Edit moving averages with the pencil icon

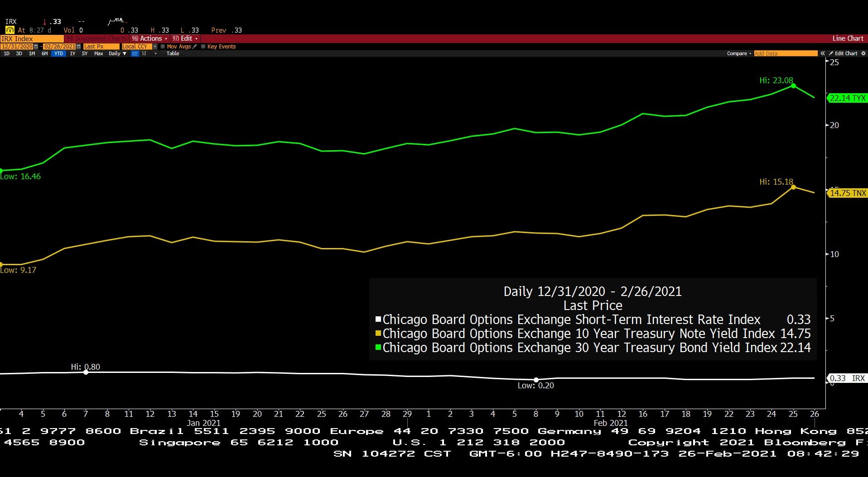point(195,46)
